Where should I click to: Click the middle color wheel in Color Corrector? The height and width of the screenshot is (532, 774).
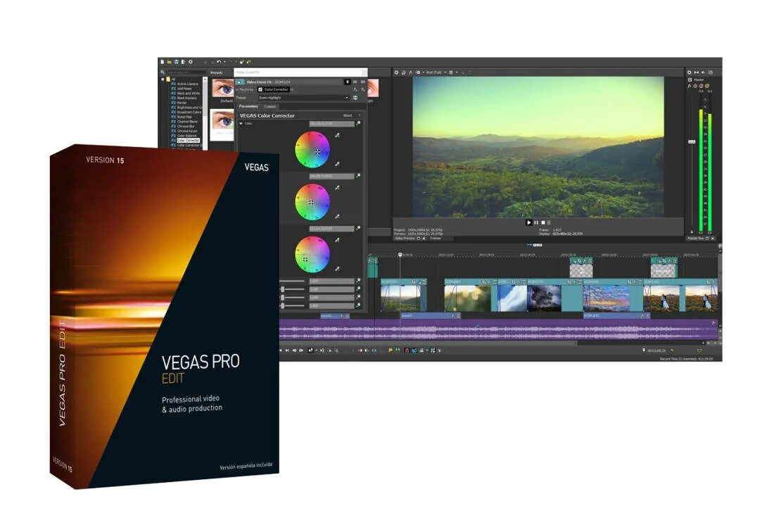tap(312, 202)
